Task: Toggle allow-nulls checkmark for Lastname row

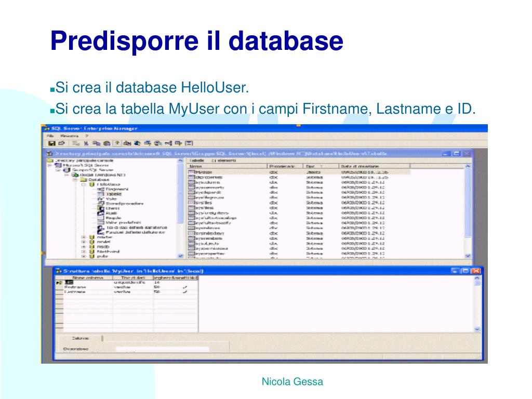Action: [x=185, y=292]
